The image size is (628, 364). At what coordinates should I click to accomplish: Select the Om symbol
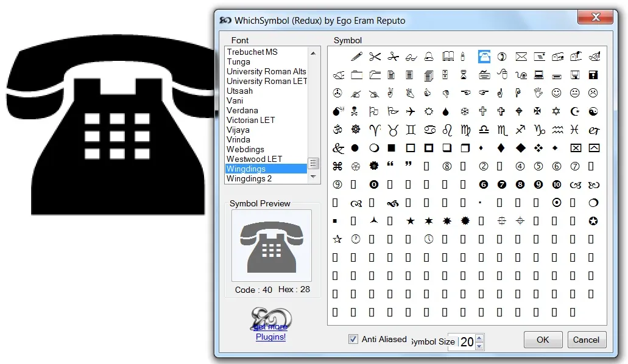[337, 130]
